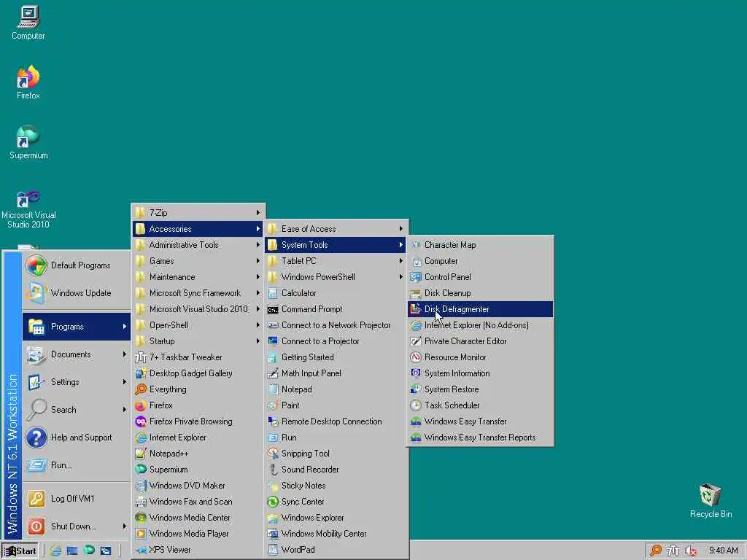Viewport: 747px width, 560px height.
Task: Click 'Connect to a Network Projector'
Action: [336, 325]
